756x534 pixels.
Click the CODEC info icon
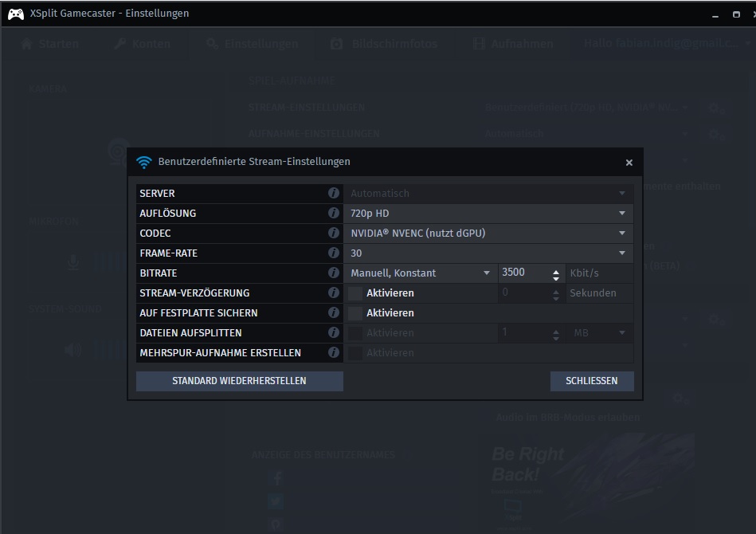point(334,234)
